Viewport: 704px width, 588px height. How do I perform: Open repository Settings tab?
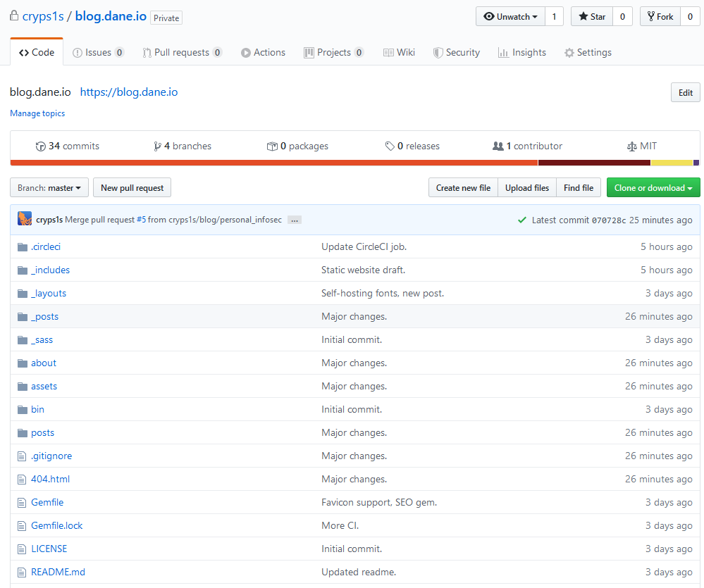coord(588,53)
